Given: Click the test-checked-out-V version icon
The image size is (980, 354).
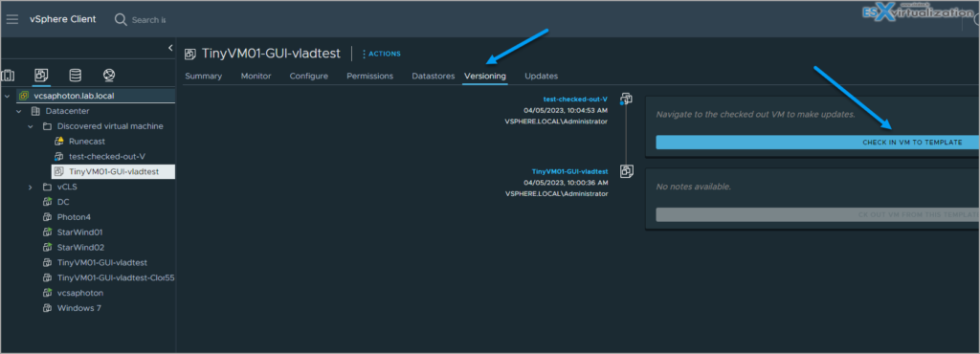Looking at the screenshot, I should tap(626, 99).
